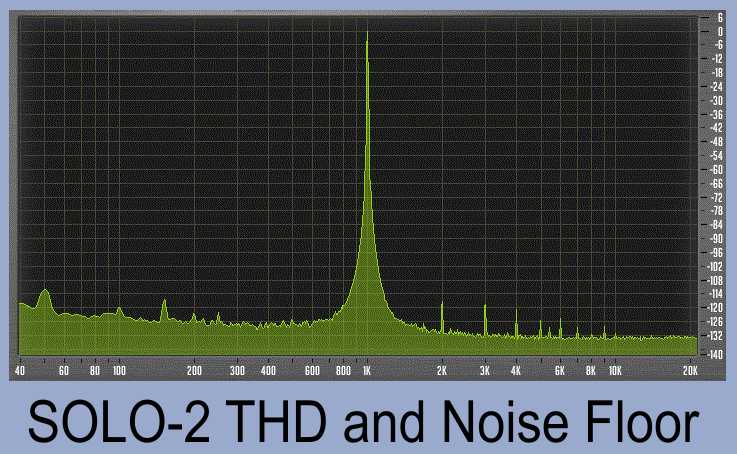Click the -48 dB level scale label
Screen dimensions: 737x454
[x=717, y=141]
